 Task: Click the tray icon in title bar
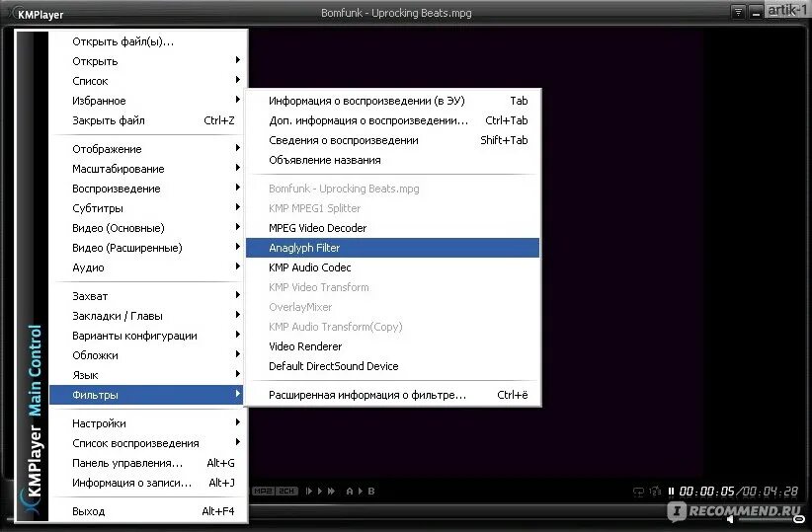[x=738, y=12]
